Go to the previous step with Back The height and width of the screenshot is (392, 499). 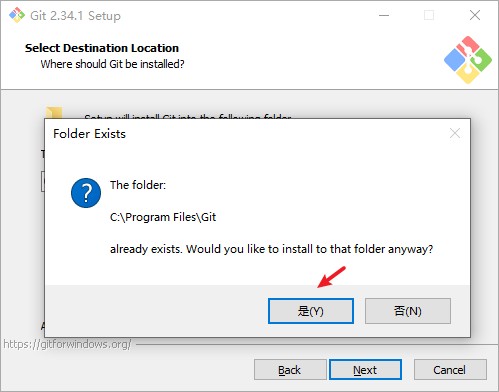click(290, 370)
